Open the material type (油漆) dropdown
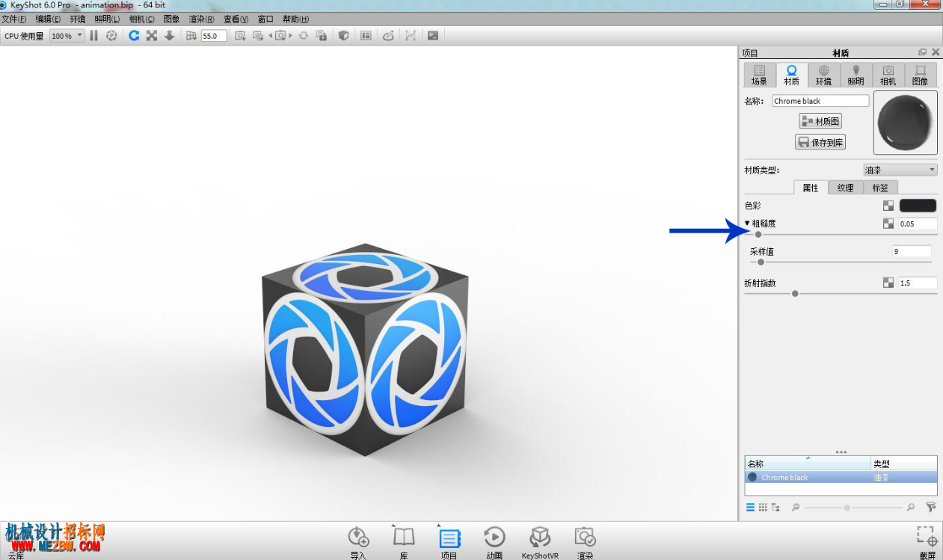The image size is (943, 560). (x=900, y=170)
